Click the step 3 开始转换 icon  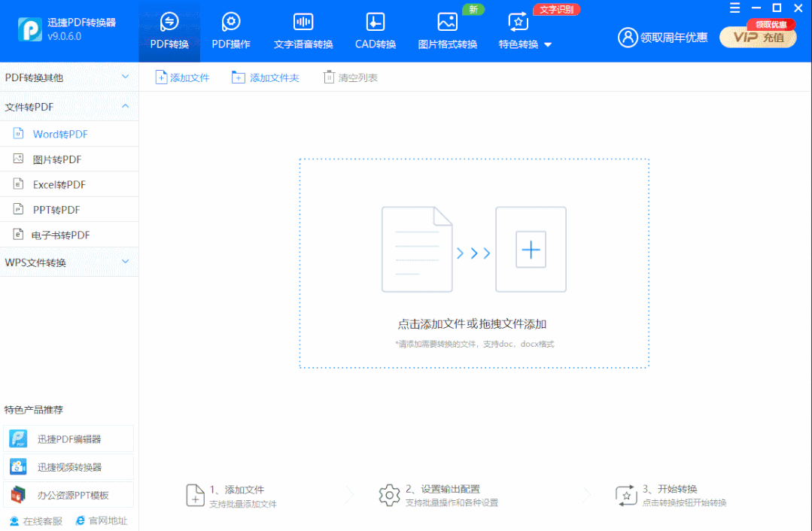pos(626,496)
